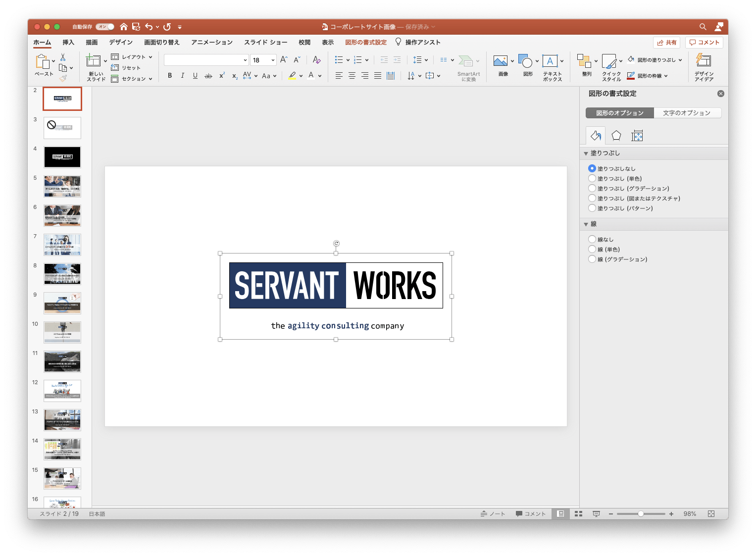Image resolution: width=756 pixels, height=556 pixels.
Task: Collapse the 線 section
Action: [586, 224]
